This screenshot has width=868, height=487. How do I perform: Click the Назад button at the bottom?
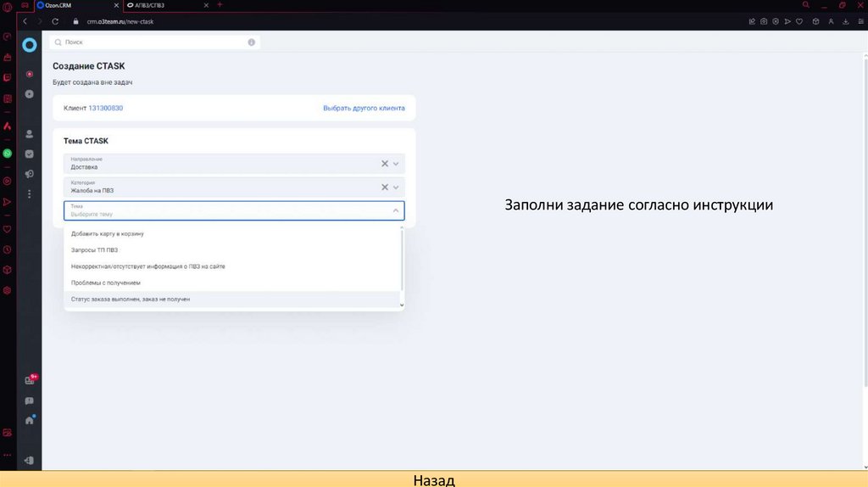434,479
